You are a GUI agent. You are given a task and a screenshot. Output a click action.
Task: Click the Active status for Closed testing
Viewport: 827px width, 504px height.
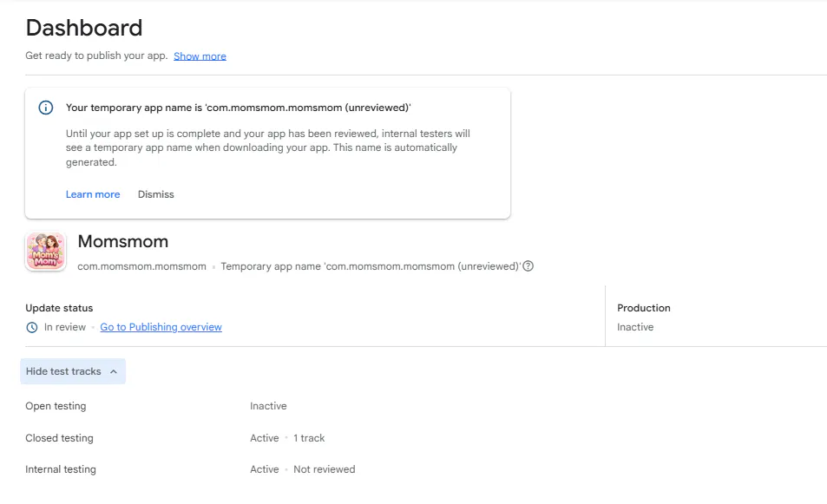coord(264,438)
